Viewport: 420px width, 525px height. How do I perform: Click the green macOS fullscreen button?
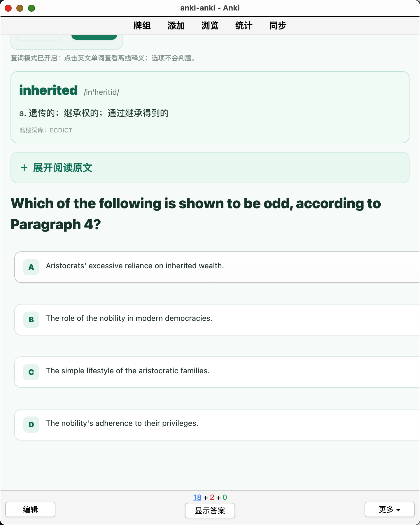point(32,8)
